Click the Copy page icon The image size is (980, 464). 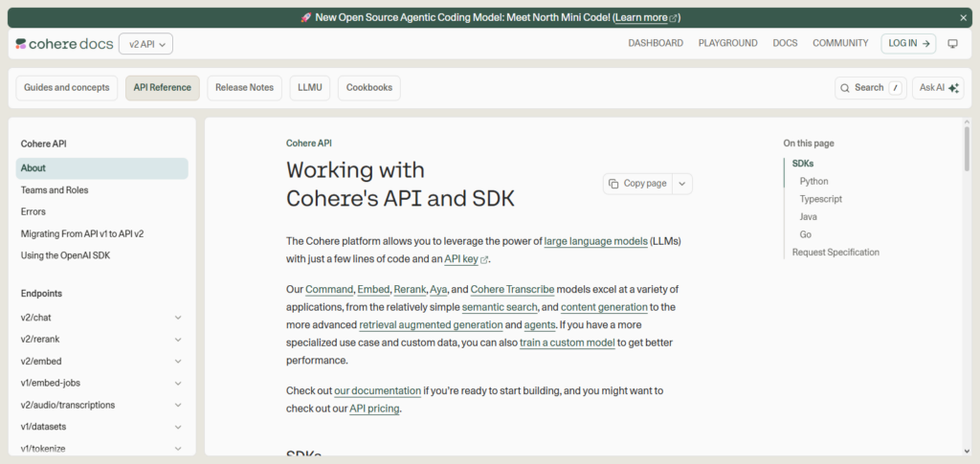coord(613,184)
